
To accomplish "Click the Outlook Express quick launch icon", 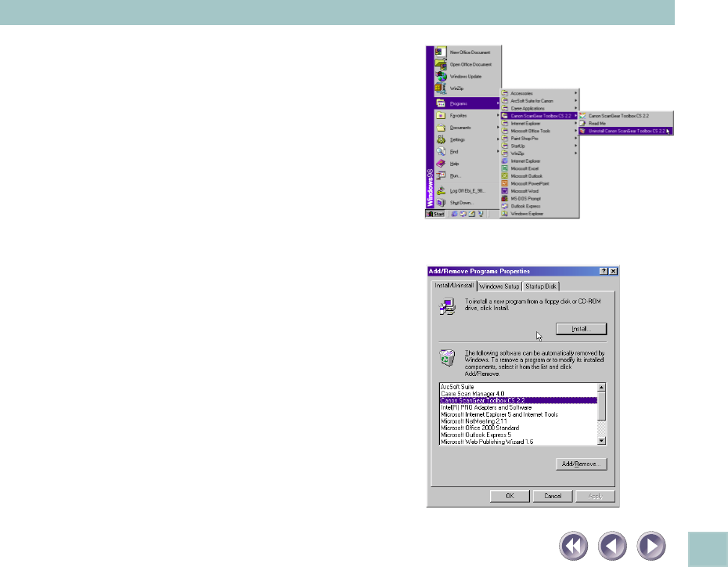I will tap(463, 214).
